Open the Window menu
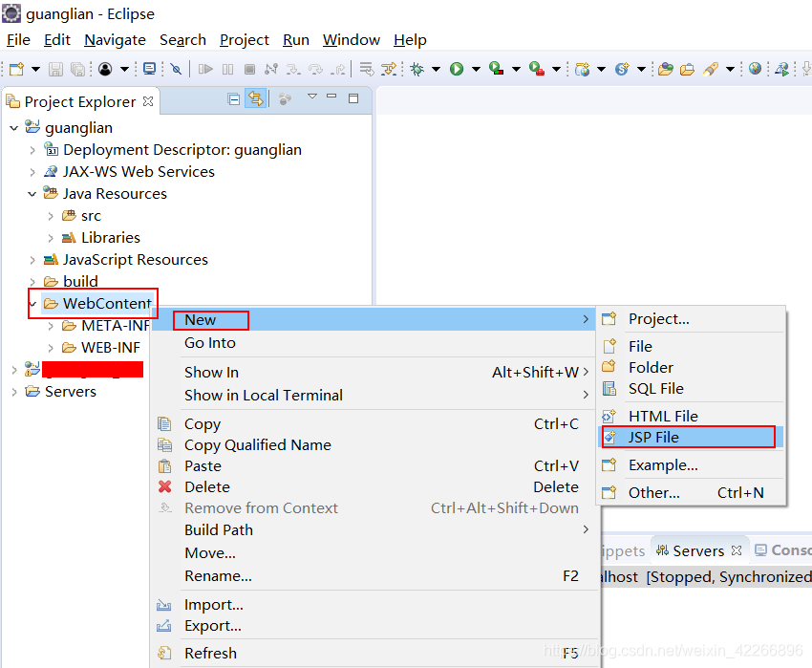This screenshot has height=668, width=812. tap(352, 40)
